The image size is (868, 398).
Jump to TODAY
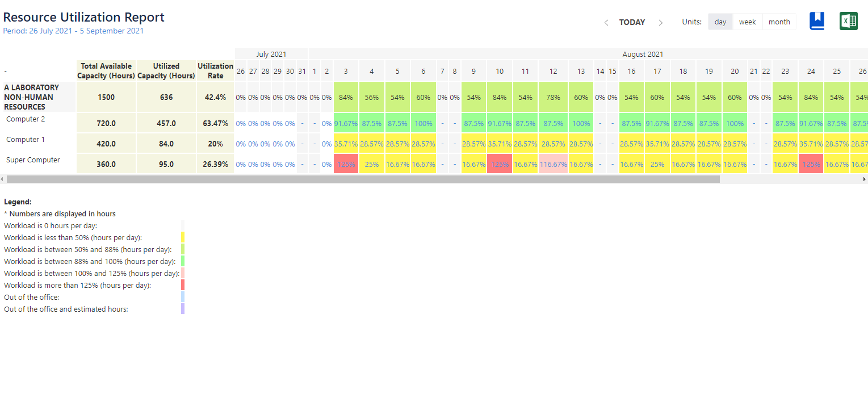[x=632, y=22]
